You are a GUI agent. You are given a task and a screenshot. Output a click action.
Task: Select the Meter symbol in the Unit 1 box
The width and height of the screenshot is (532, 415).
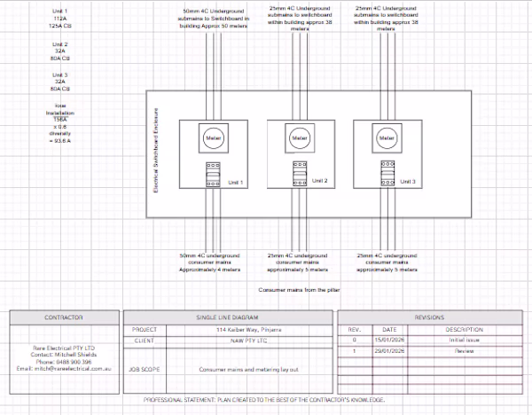[214, 138]
